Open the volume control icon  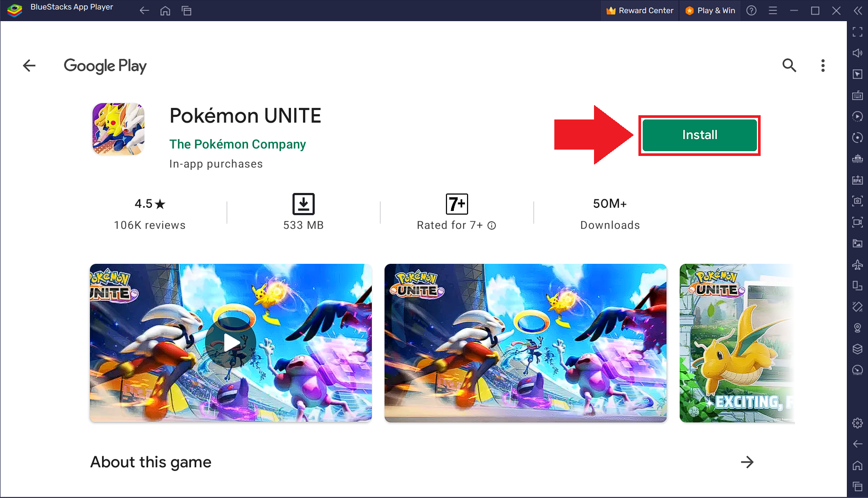[x=858, y=53]
